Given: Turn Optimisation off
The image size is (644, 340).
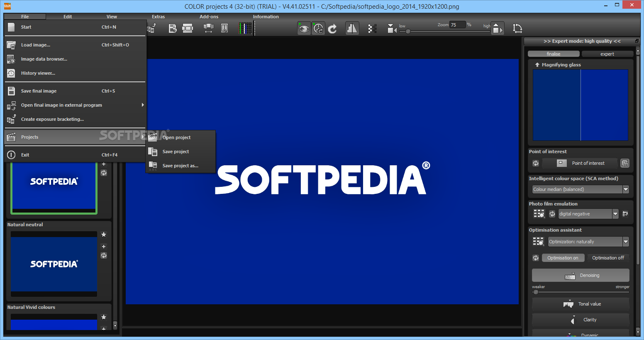Looking at the screenshot, I should click(x=608, y=258).
